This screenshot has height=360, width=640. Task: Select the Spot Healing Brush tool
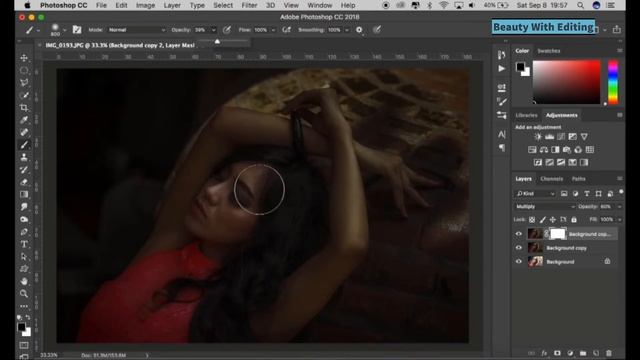pos(24,132)
